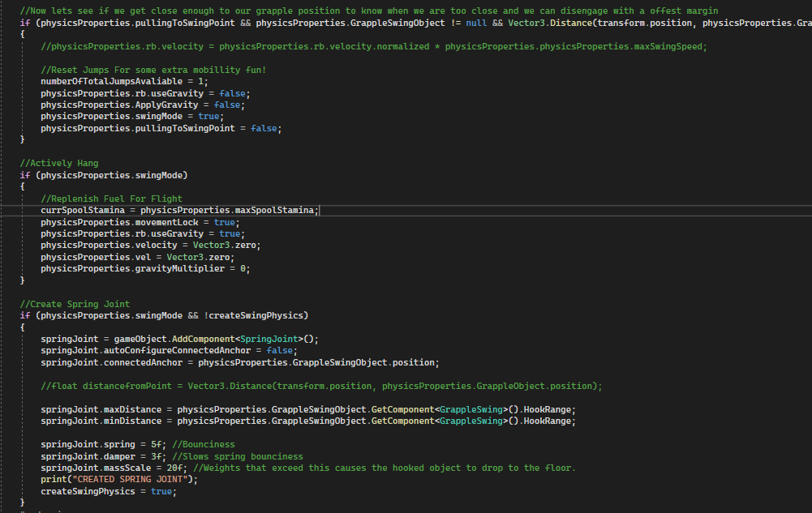Click 'physicsProperties.pullingToSwingPoint = false;' line

[161, 128]
